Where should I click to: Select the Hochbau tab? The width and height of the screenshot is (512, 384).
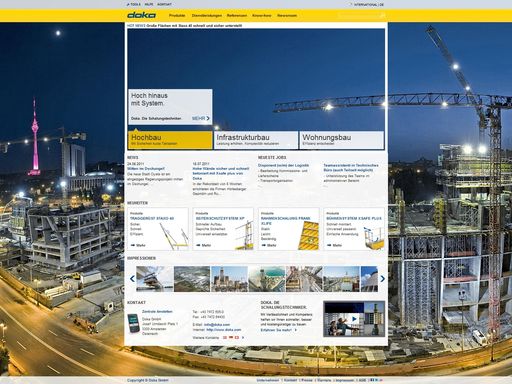170,140
